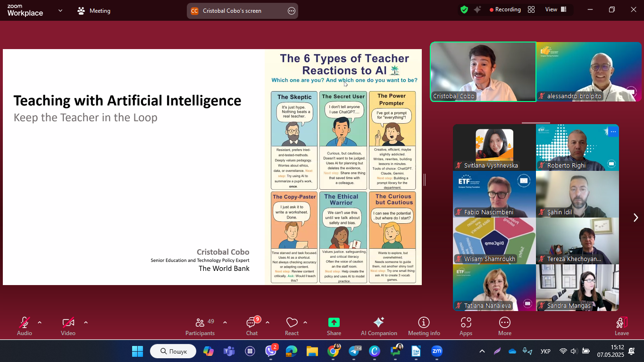Toggle the Windows taskbar volume icon
This screenshot has width=644, height=362.
574,351
